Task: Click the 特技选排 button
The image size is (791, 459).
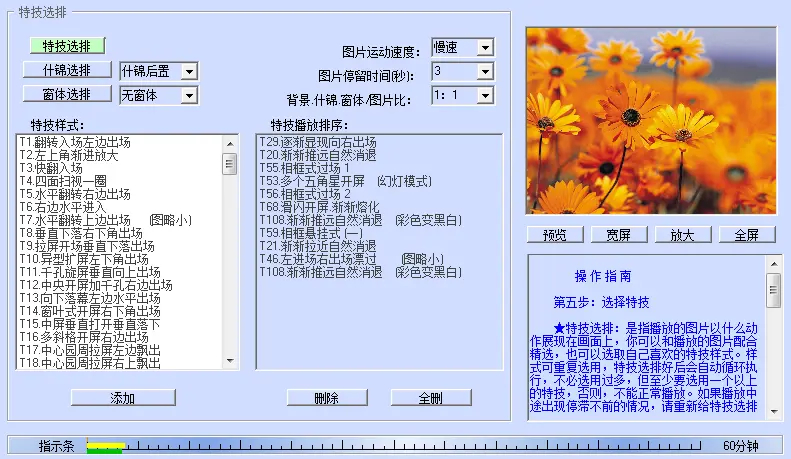Action: pos(67,46)
